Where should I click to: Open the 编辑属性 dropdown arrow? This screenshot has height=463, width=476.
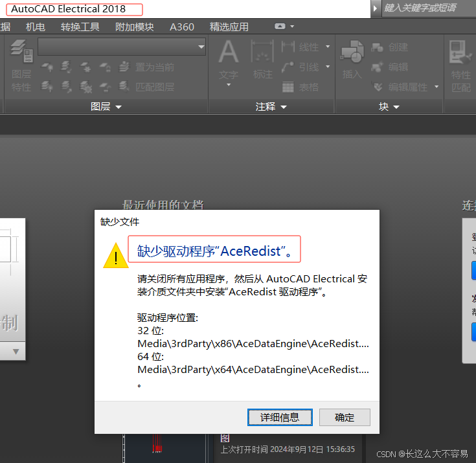coord(436,87)
